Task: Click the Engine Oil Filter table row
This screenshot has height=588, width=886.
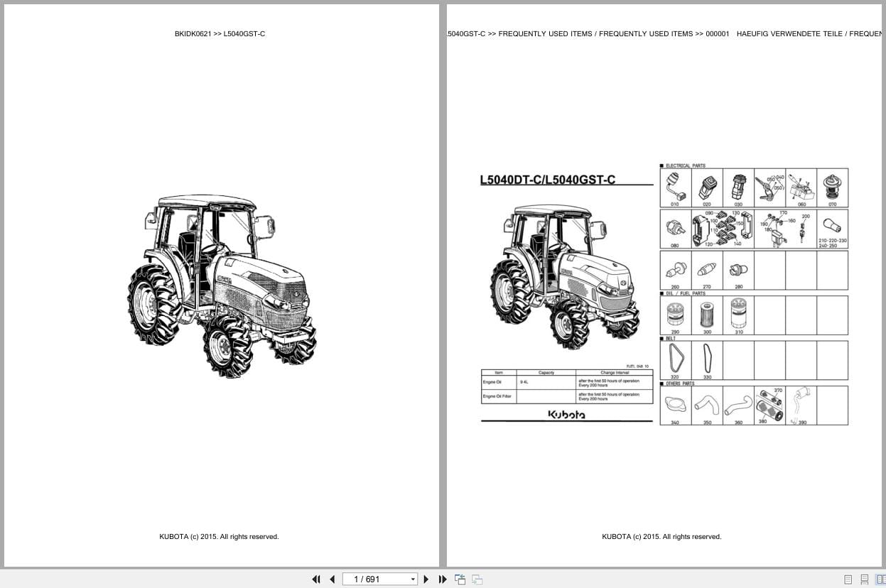Action: [x=567, y=396]
